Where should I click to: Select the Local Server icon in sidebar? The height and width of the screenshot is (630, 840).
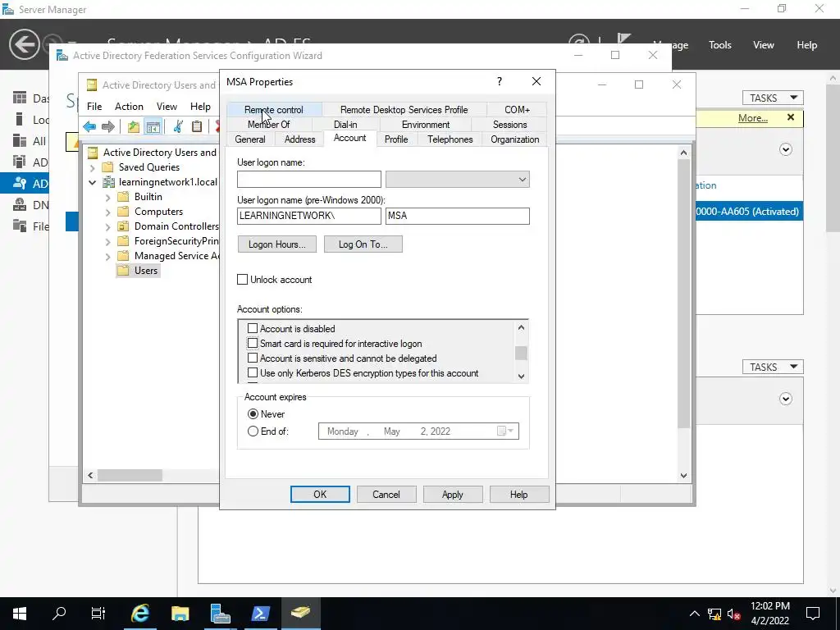coord(20,119)
